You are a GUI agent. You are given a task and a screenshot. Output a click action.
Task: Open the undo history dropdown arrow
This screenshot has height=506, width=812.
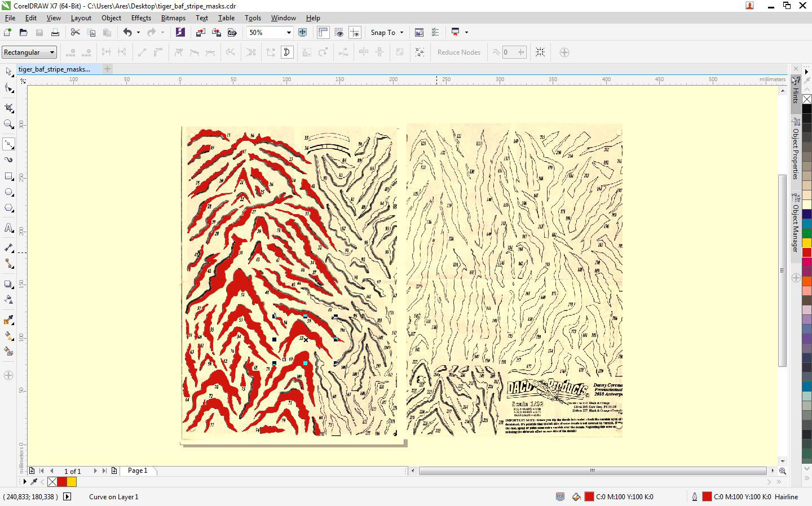pos(138,33)
